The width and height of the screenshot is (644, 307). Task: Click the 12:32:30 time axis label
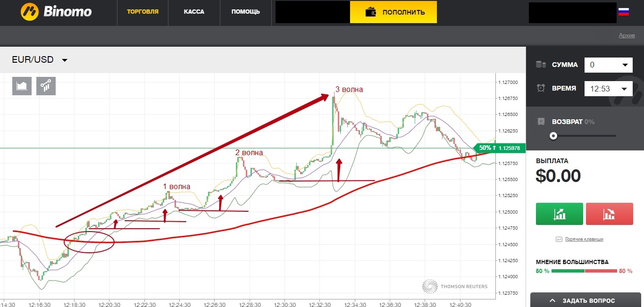click(x=319, y=304)
